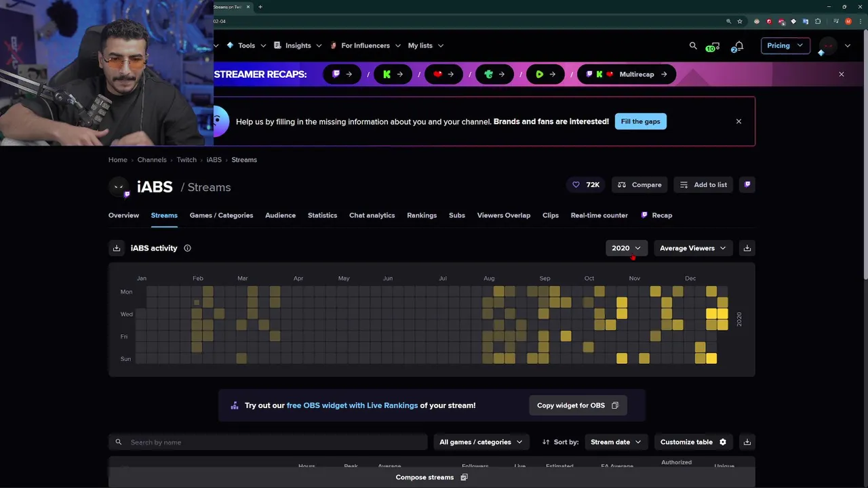
Task: Open the Multirecap pill
Action: click(627, 75)
